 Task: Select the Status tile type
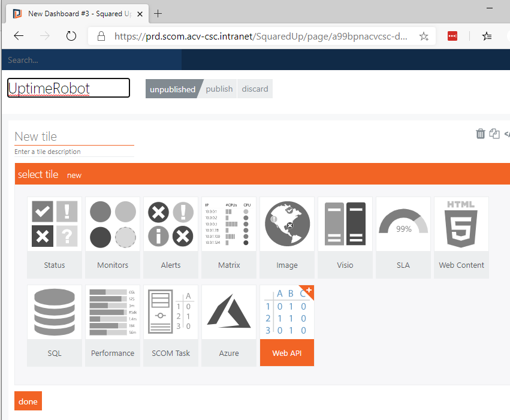(55, 238)
